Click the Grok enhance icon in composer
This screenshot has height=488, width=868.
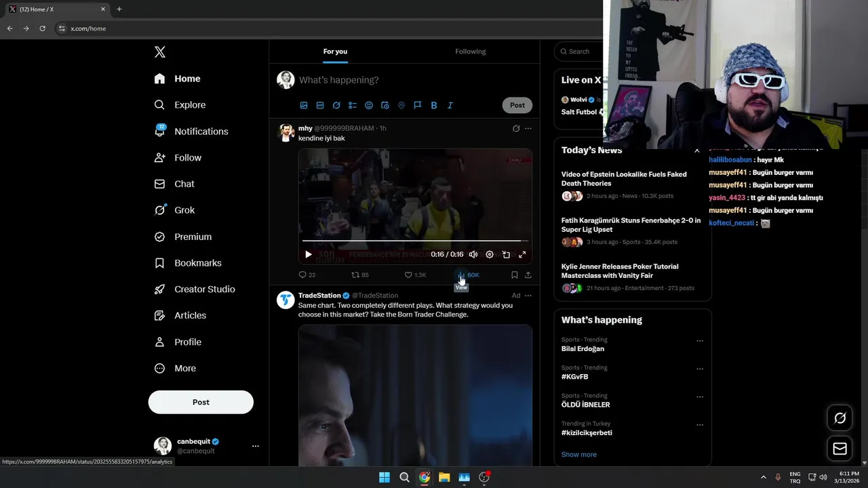(336, 105)
